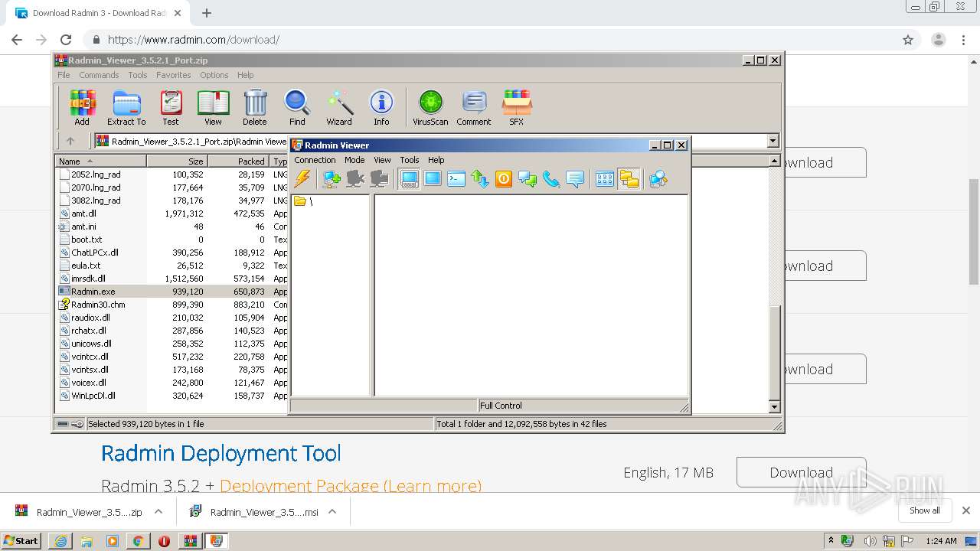
Task: Click the Add new connection icon
Action: tap(332, 179)
